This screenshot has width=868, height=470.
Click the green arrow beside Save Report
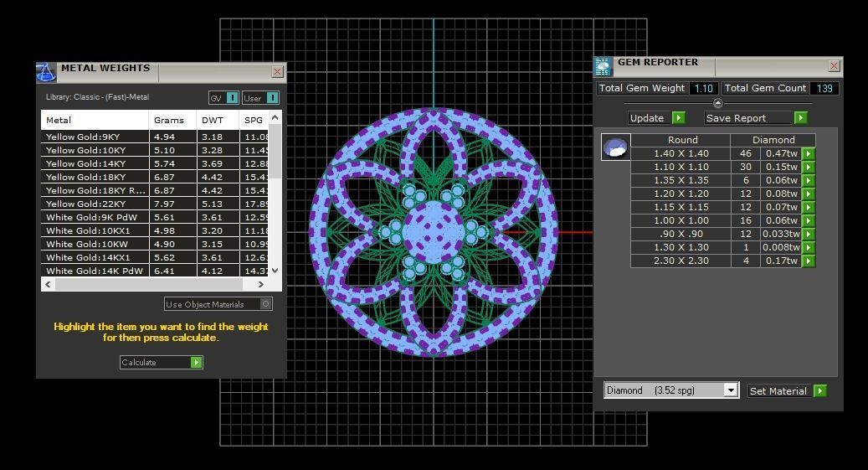800,117
